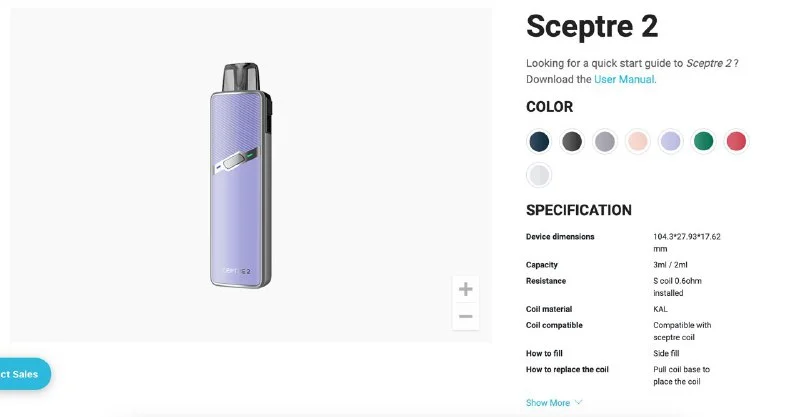Zoom out of the product image
Screen dimensions: 800x417
point(465,317)
